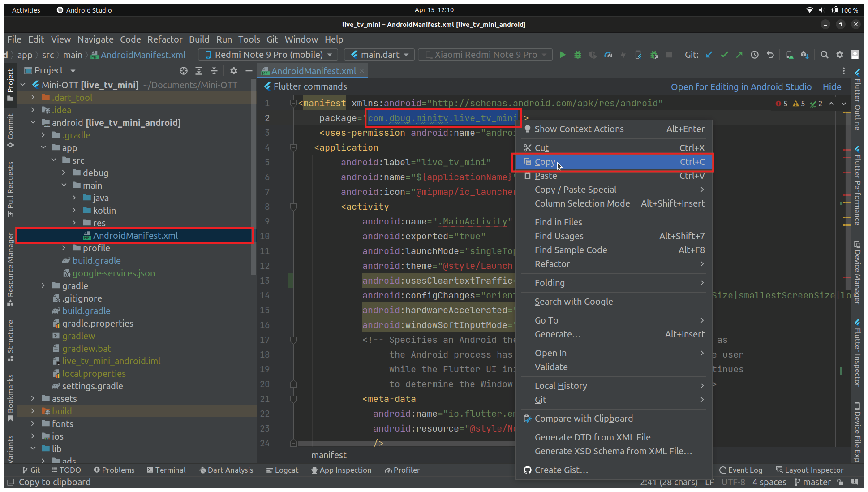This screenshot has height=492, width=868.
Task: Toggle the Bookmarks tool window
Action: (x=10, y=398)
